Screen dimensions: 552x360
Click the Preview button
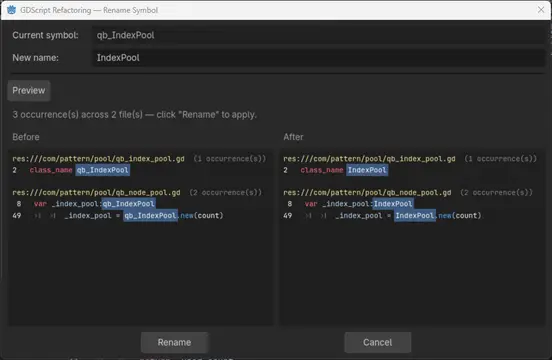(x=29, y=90)
